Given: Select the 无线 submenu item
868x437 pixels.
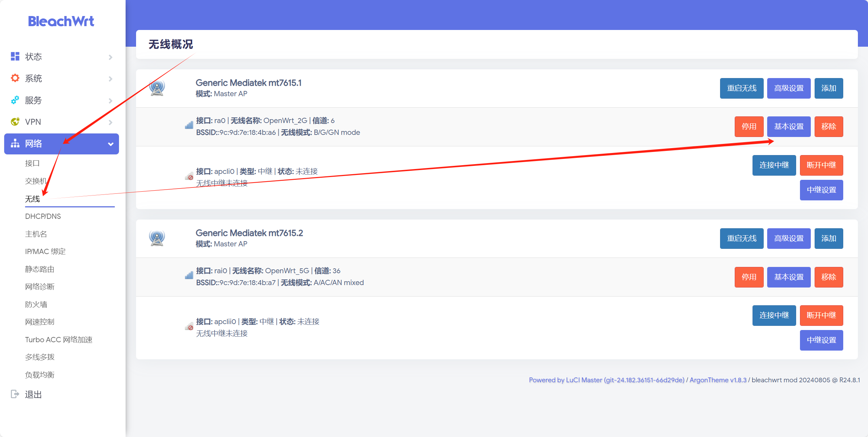Looking at the screenshot, I should coord(32,199).
